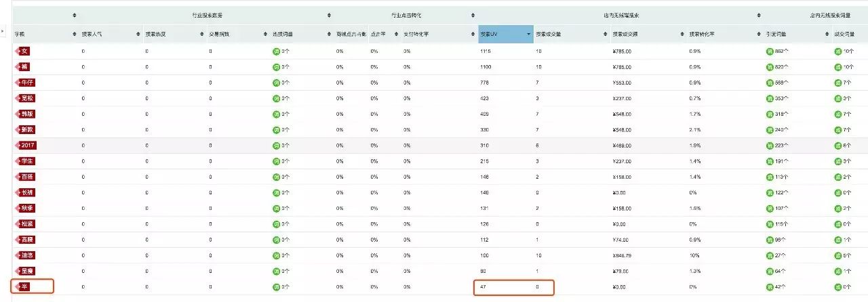Click the green 成交词量 icon in the 2017 row
Viewport: 868px width, 302px height.
pos(838,146)
